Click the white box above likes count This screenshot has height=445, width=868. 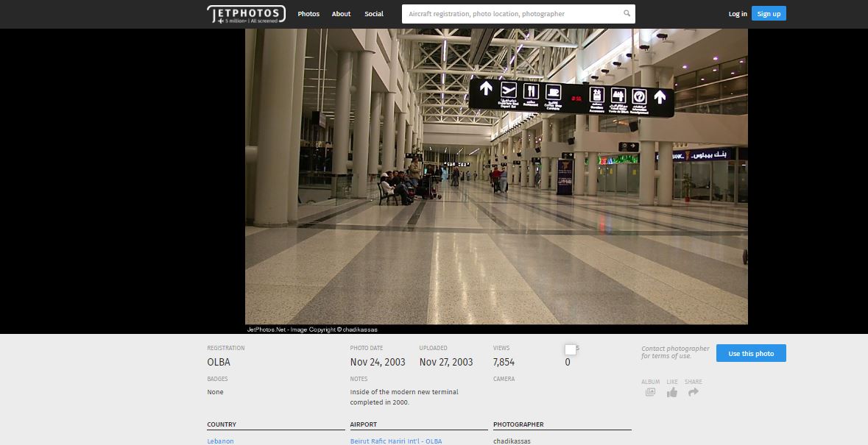[x=570, y=349]
